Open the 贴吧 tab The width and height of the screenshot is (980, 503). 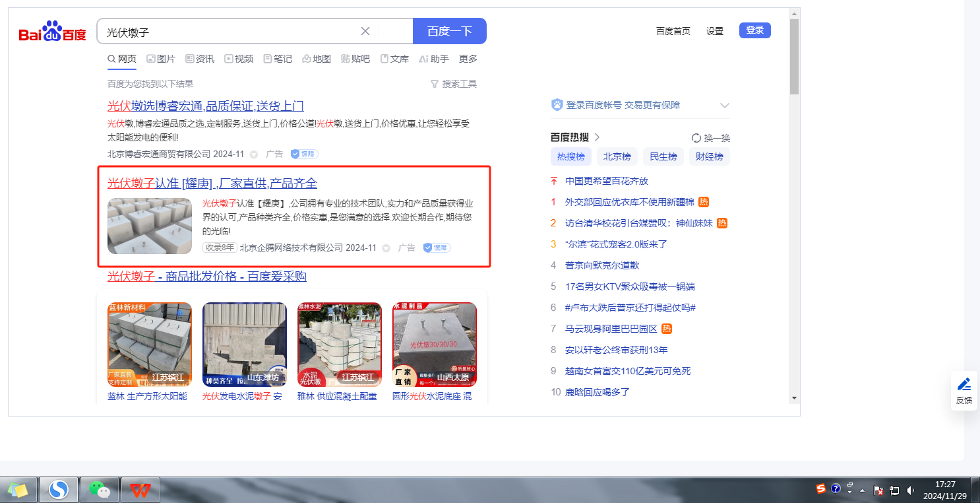pyautogui.click(x=355, y=59)
